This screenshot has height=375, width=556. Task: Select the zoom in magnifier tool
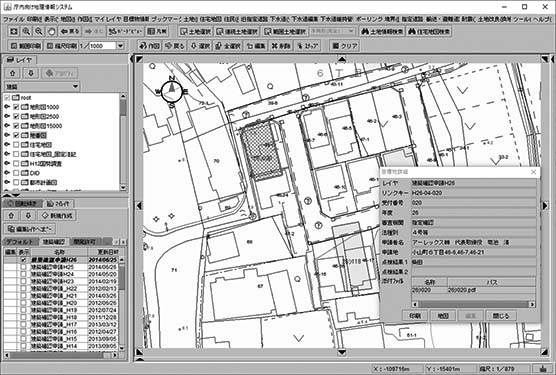[x=26, y=32]
